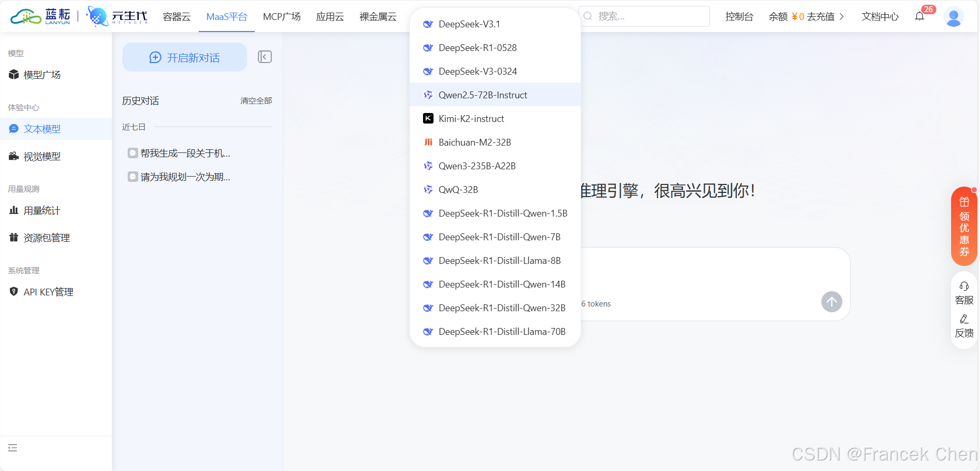
Task: Open the 控制台 console link
Action: [x=739, y=16]
